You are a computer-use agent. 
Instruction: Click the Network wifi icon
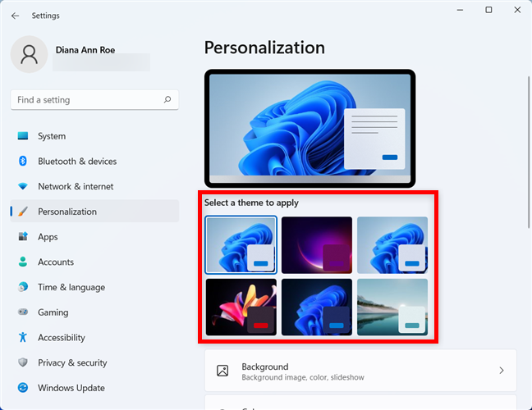[23, 186]
